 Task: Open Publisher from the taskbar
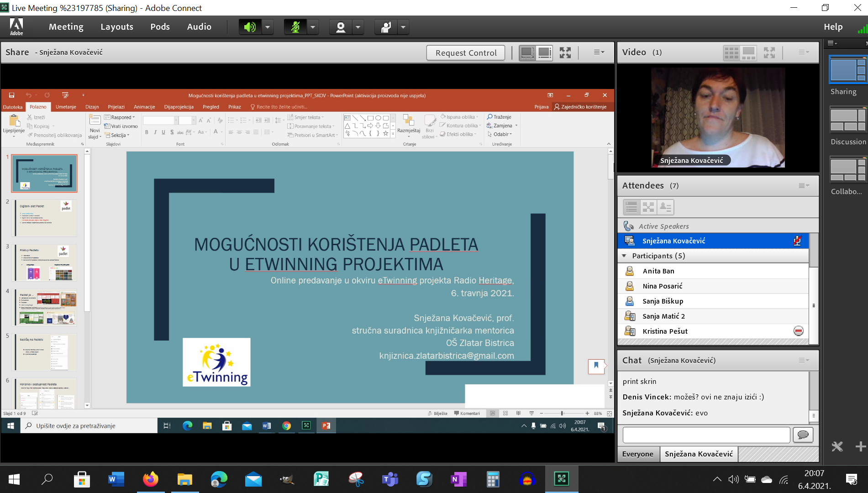coord(321,479)
